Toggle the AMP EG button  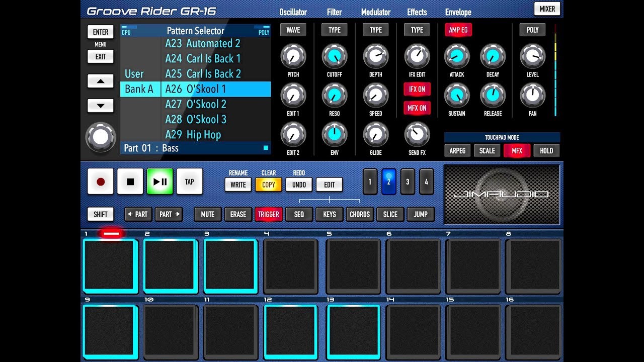458,30
